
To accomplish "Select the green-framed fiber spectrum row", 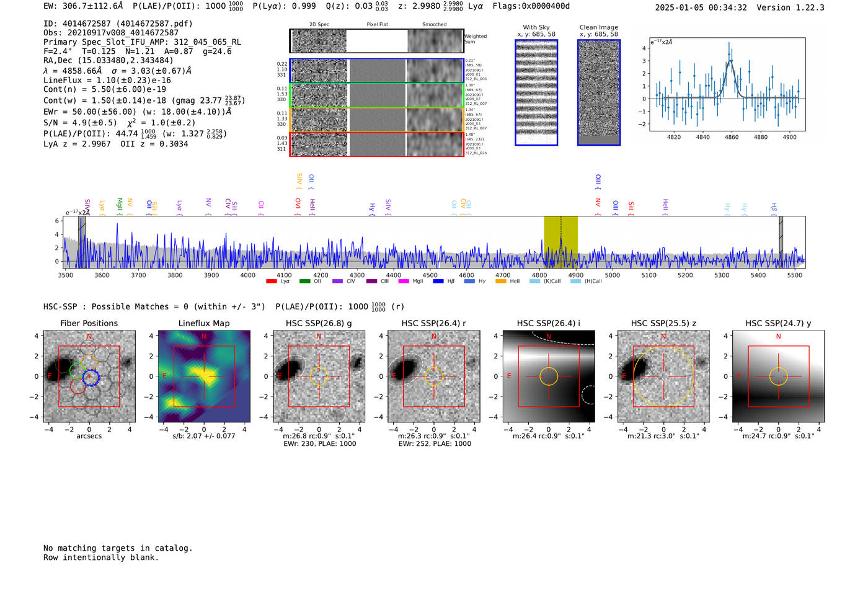I will click(x=376, y=96).
